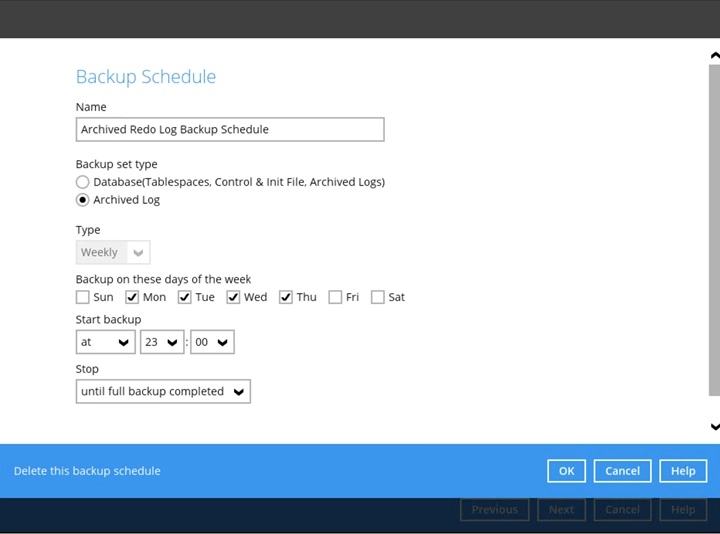Click the Name text field
The width and height of the screenshot is (720, 534).
pyautogui.click(x=229, y=129)
